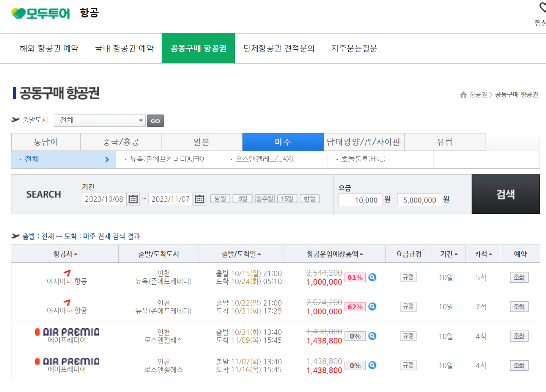Viewport: 546px width, 392px height.
Task: Click the blue fare magnifier on the first Asiana flight
Action: [372, 277]
